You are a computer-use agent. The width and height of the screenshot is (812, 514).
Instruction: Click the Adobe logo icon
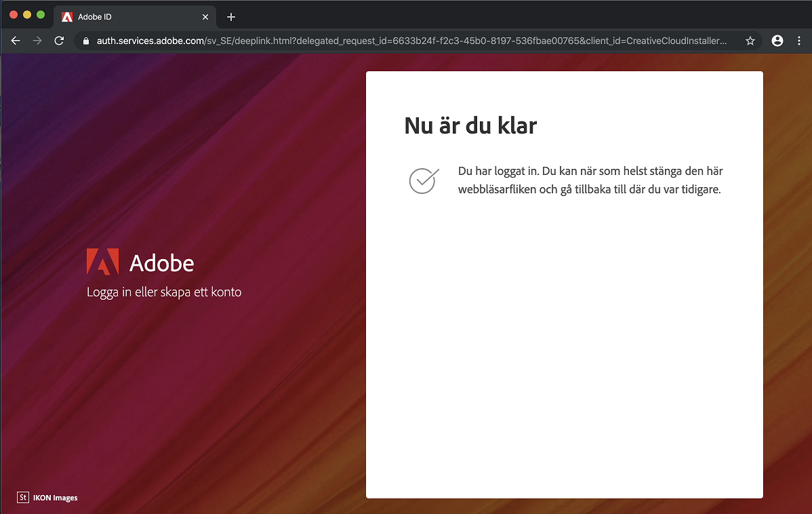[x=102, y=260]
